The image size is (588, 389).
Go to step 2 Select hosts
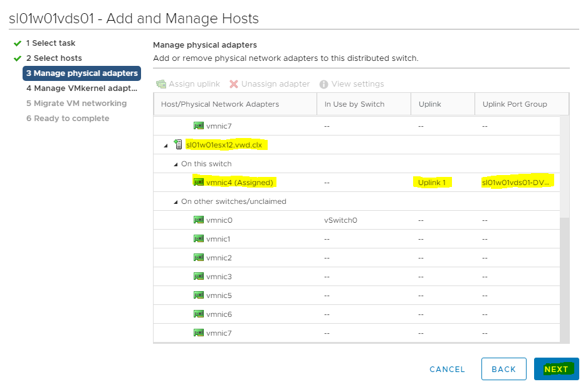click(54, 58)
